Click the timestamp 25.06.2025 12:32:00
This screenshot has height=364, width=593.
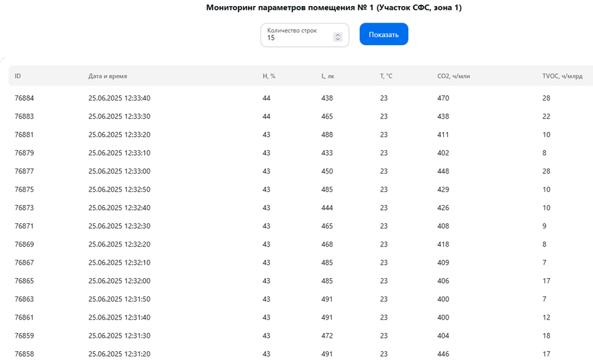pyautogui.click(x=119, y=281)
